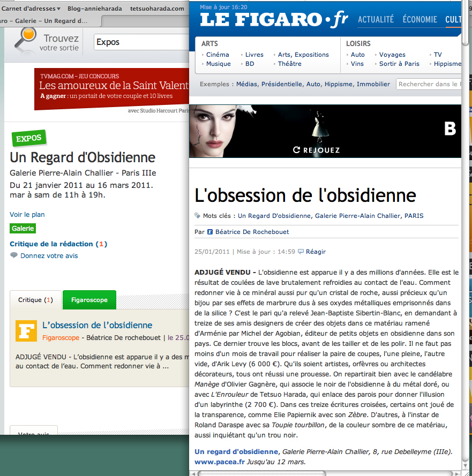
Task: Open Arts, Expositions link
Action: [303, 55]
